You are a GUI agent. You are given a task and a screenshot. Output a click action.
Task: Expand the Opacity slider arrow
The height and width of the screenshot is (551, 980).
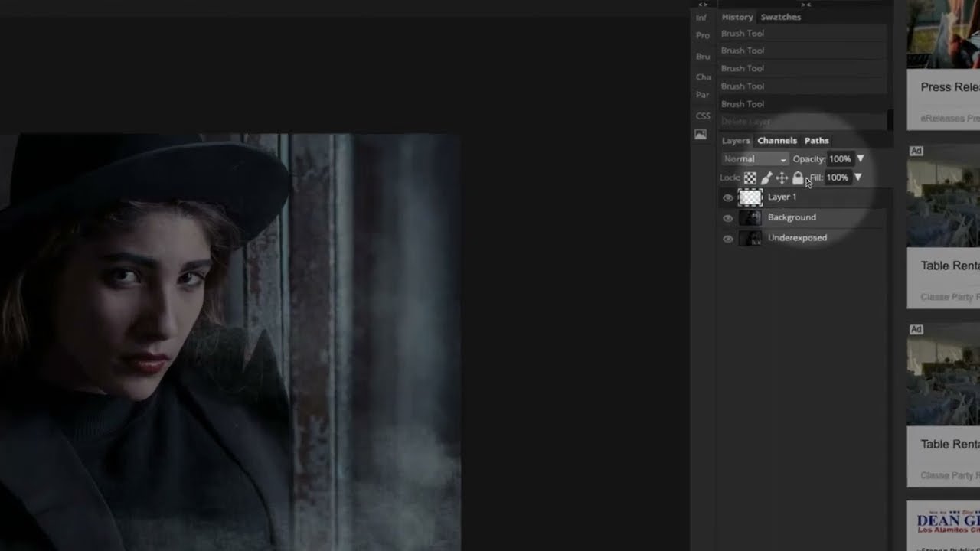click(861, 158)
